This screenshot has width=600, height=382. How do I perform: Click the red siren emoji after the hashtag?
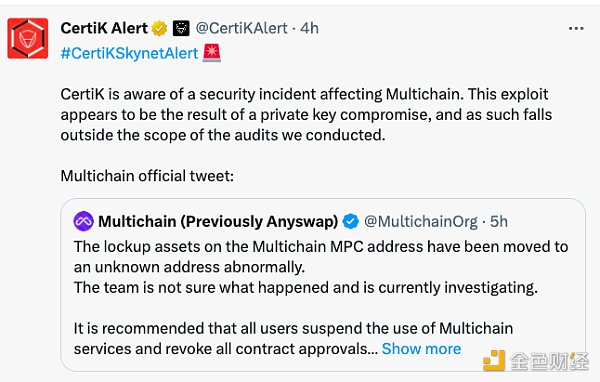pyautogui.click(x=212, y=53)
